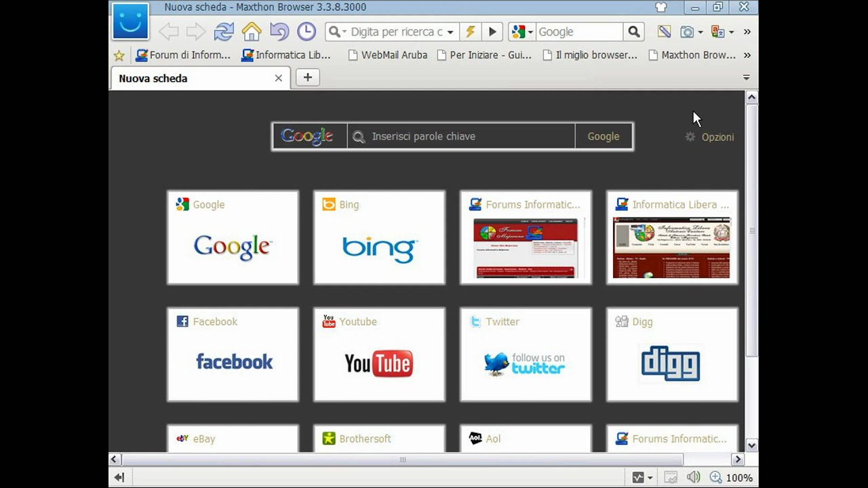Open the Digg quick-access thumbnail
Screen dimensions: 868x488
(672, 354)
